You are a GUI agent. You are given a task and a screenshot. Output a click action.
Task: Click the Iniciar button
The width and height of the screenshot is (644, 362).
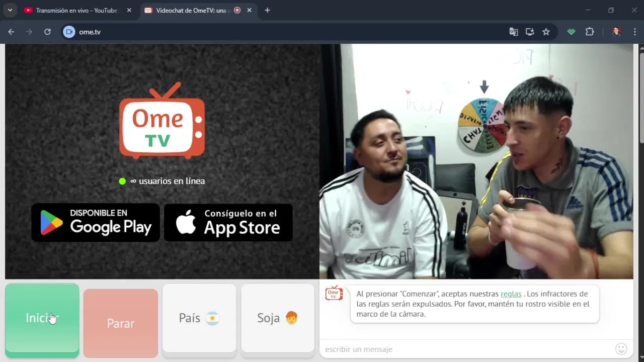(x=42, y=320)
